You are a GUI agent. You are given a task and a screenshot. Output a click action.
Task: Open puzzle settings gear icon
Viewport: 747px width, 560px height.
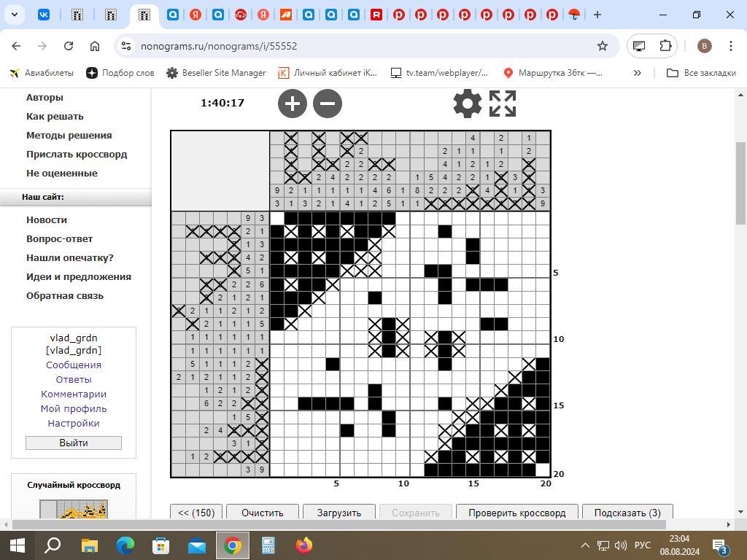(x=467, y=104)
